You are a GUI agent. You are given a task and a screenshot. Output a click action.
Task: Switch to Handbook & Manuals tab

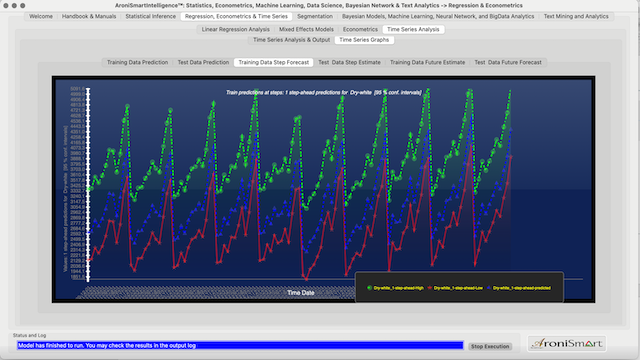click(x=89, y=16)
